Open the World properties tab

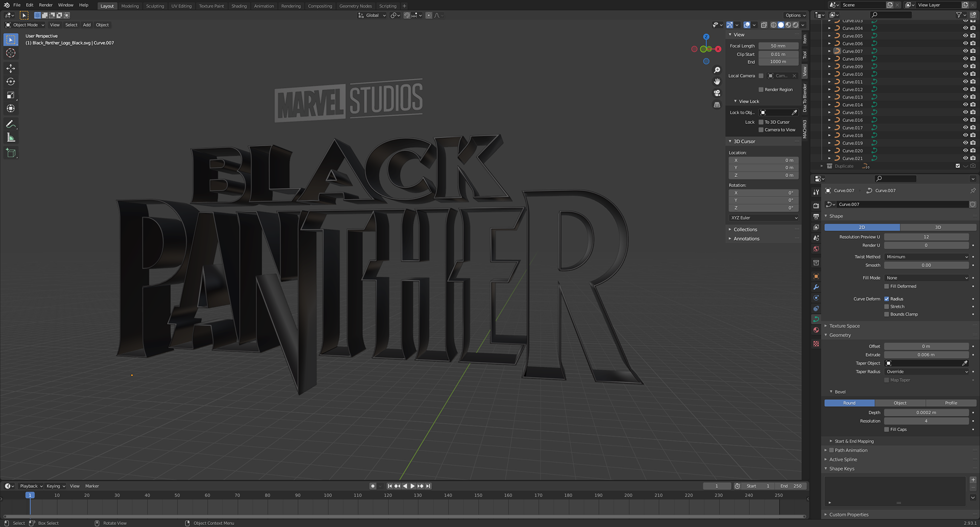pos(816,249)
